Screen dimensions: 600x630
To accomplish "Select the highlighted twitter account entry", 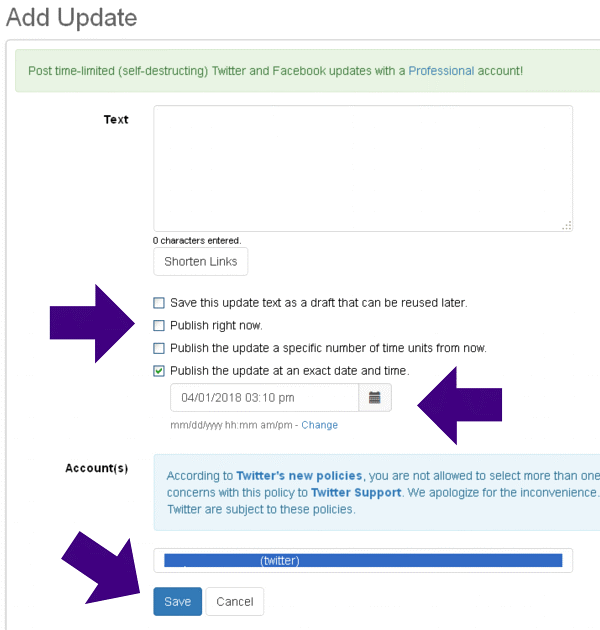I will click(x=362, y=561).
